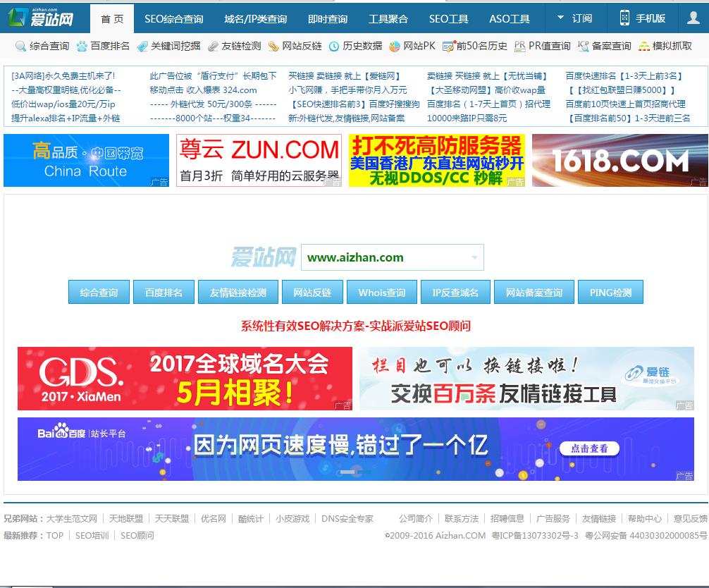Click the spider icon beside 模拟抓取
The width and height of the screenshot is (709, 588).
tap(644, 46)
